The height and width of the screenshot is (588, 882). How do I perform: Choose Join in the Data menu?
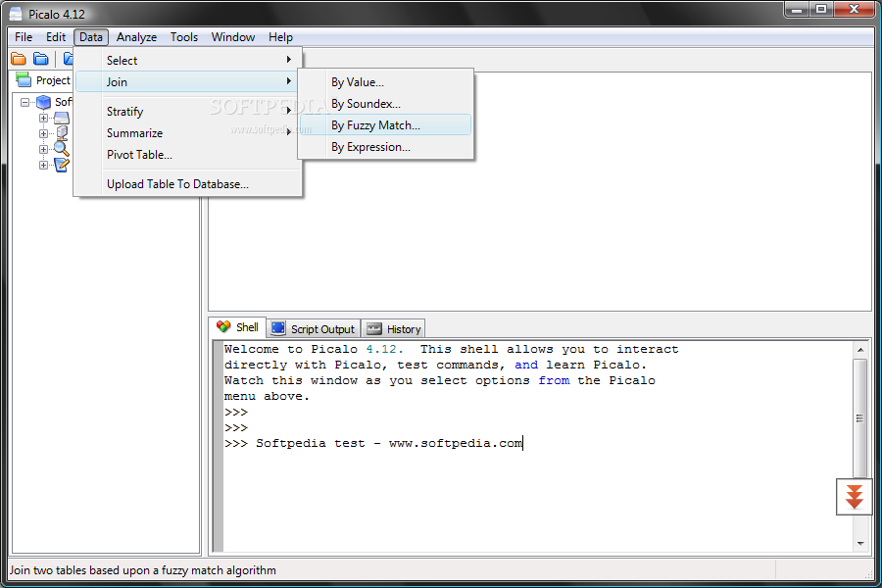(x=188, y=81)
